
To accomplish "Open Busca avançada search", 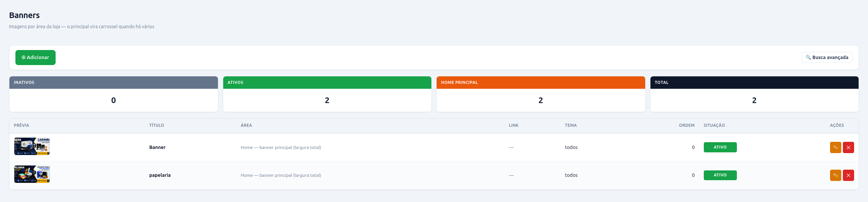I will (x=827, y=58).
